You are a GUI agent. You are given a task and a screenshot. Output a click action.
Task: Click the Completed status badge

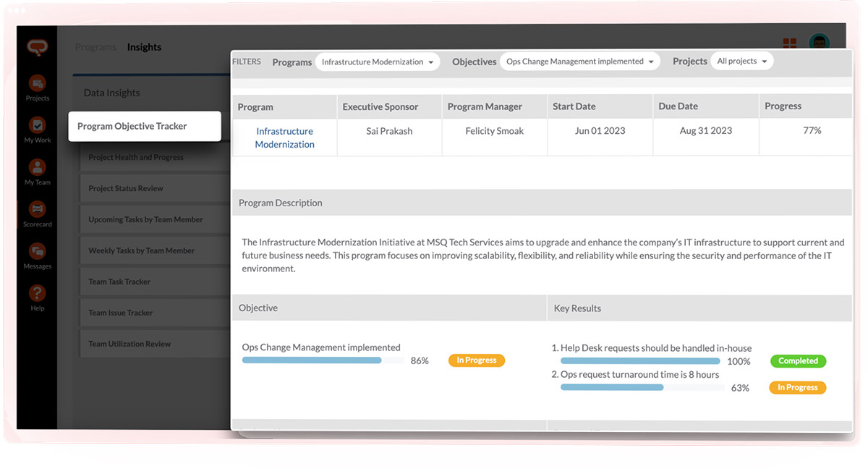click(x=798, y=361)
